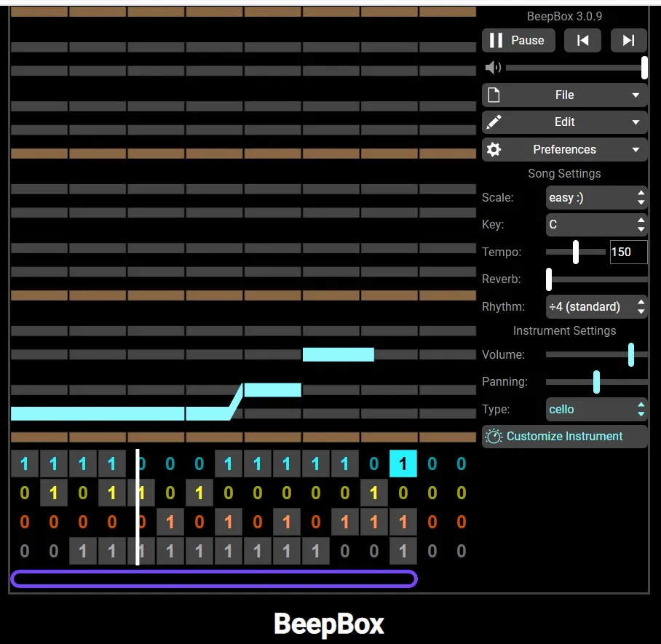This screenshot has height=644, width=661.
Task: Select bar 11 of the gray channel
Action: tap(316, 551)
